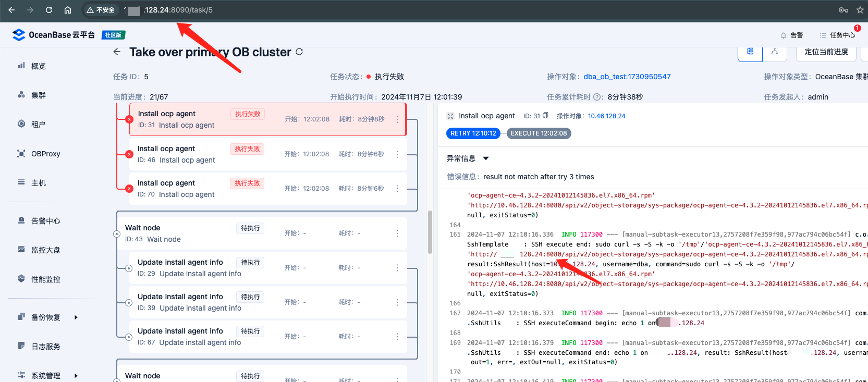Image resolution: width=868 pixels, height=382 pixels.
Task: Select failed Install ocp agent ID 31 subtask
Action: tap(267, 119)
